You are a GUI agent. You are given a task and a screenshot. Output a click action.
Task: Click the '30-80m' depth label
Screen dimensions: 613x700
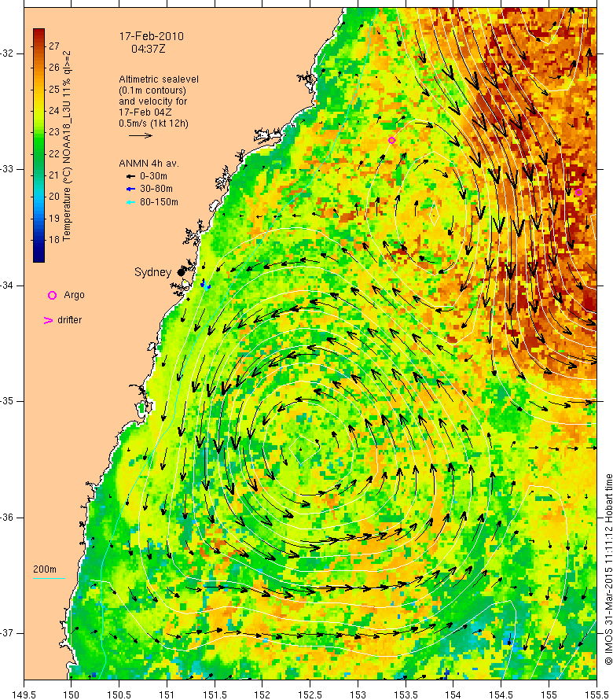click(156, 189)
